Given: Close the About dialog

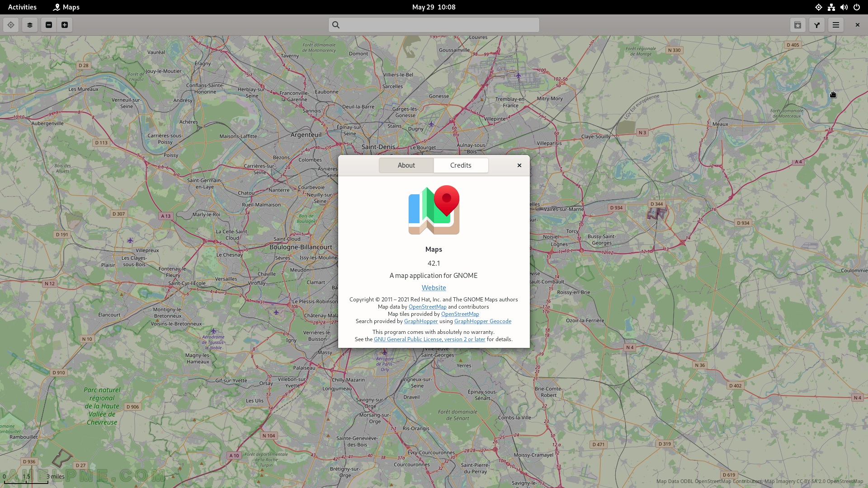Looking at the screenshot, I should (x=519, y=165).
